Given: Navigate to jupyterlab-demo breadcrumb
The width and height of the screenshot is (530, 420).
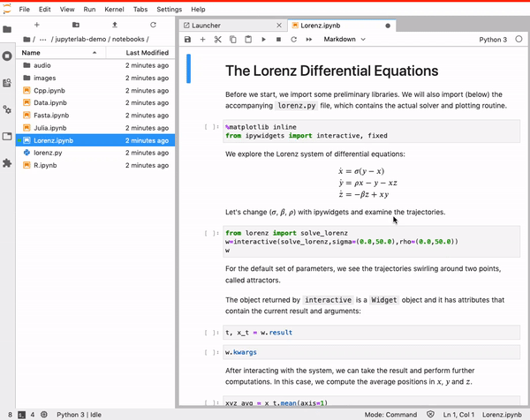Looking at the screenshot, I should click(80, 39).
